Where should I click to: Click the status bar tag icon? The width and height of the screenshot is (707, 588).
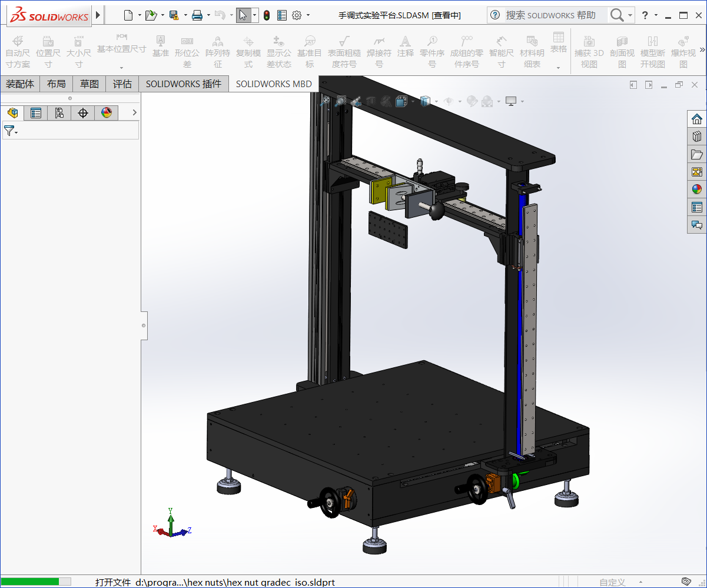(x=686, y=582)
